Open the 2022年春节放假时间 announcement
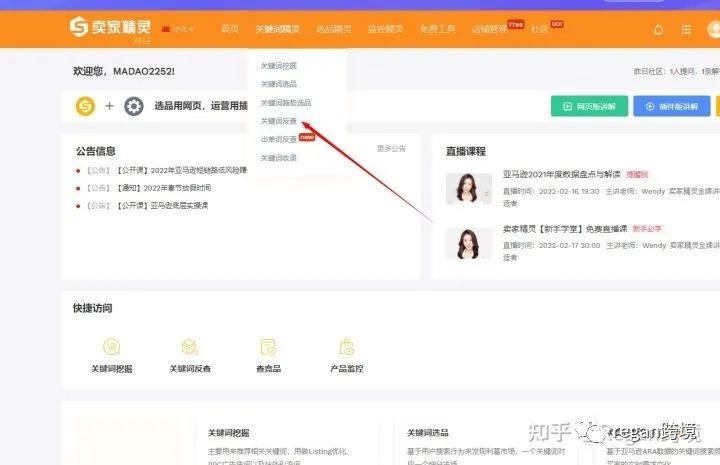This screenshot has height=465, width=720. click(177, 188)
